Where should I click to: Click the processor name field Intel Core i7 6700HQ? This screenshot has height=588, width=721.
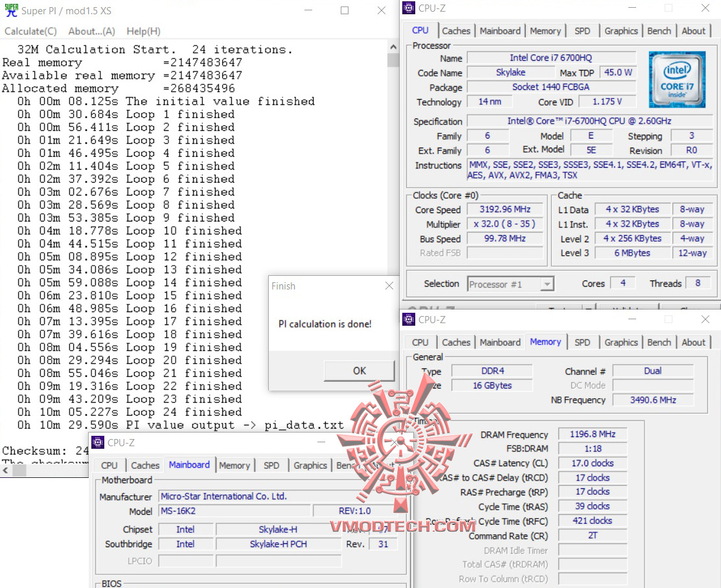[x=551, y=58]
